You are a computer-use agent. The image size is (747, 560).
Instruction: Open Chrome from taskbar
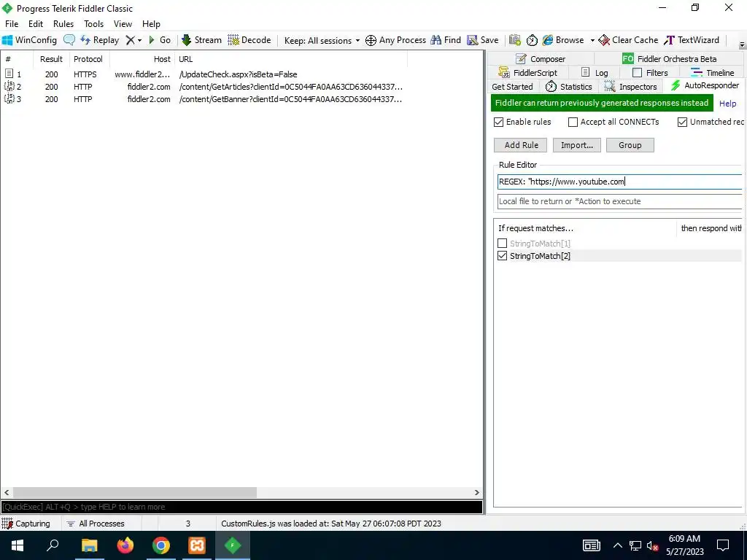[161, 545]
